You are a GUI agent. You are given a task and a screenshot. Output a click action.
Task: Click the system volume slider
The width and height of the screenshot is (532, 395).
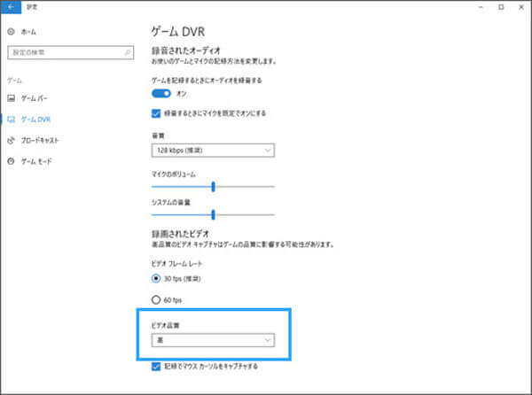pos(213,215)
